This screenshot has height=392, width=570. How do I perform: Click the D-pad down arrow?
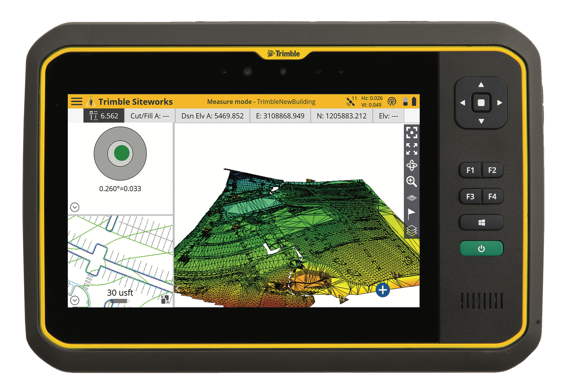(481, 121)
